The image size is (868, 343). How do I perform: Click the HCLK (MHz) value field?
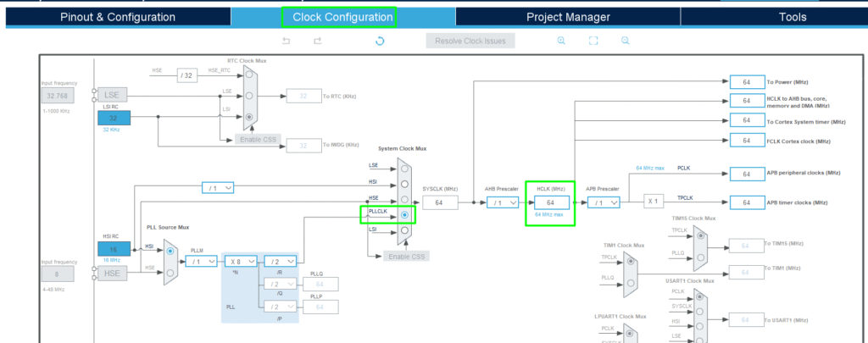550,203
